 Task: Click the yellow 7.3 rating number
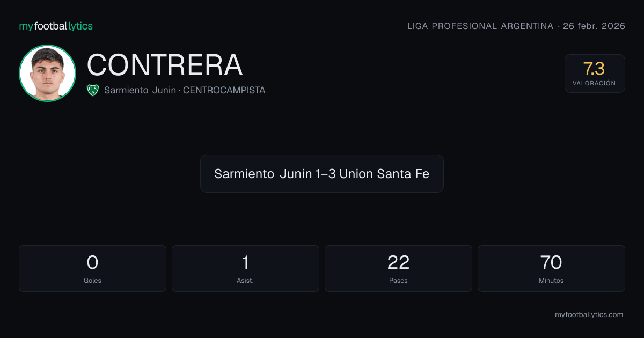pos(594,68)
